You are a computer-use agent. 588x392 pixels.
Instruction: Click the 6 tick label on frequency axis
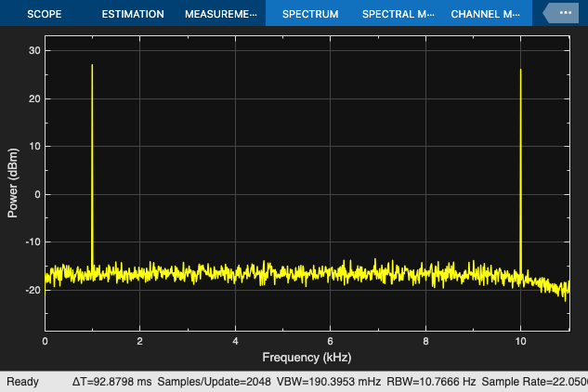click(330, 341)
